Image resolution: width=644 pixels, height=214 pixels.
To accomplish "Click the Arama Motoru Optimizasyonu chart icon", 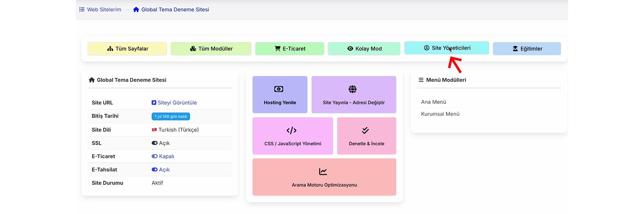I will tap(323, 172).
